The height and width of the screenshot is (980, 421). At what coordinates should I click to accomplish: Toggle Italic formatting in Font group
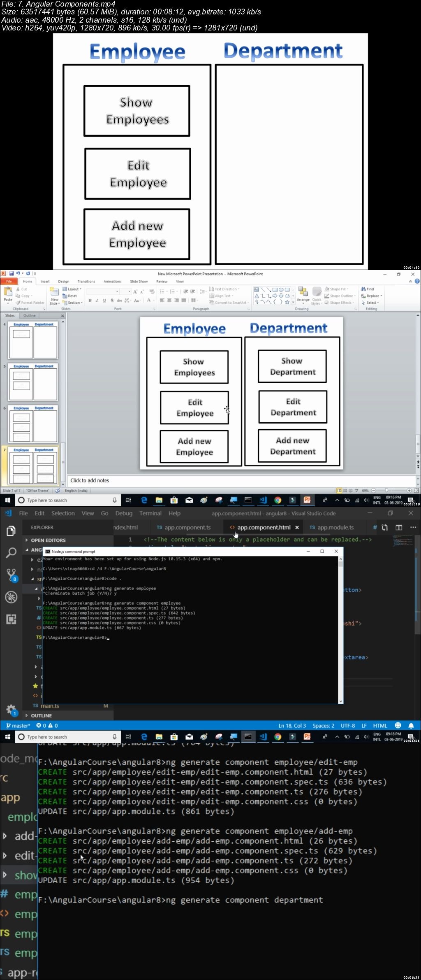[97, 300]
